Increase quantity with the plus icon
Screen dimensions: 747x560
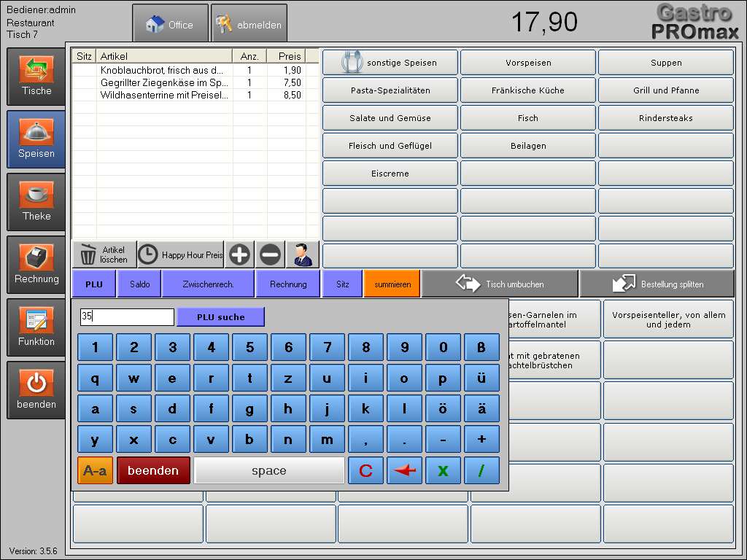[x=239, y=254]
